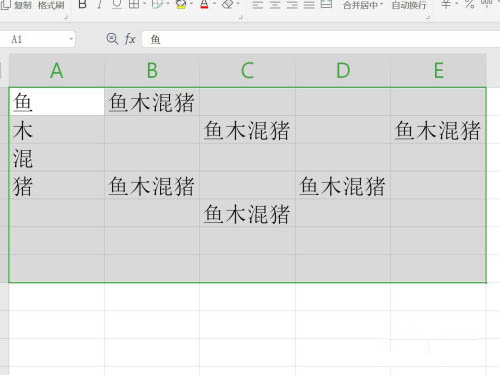This screenshot has height=375, width=500.
Task: Select the eraser clear-format tool
Action: click(228, 4)
